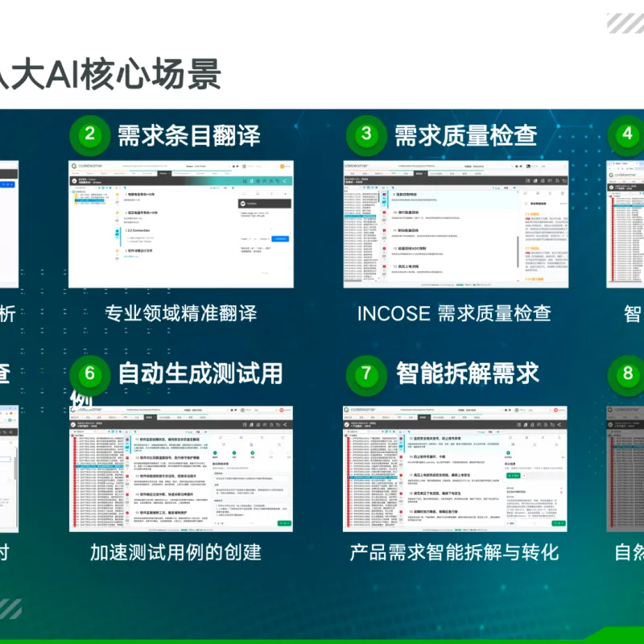The height and width of the screenshot is (644, 644).
Task: Select '15 软件监测堵转工况' item in test-case screenshot
Action: pyautogui.click(x=161, y=513)
